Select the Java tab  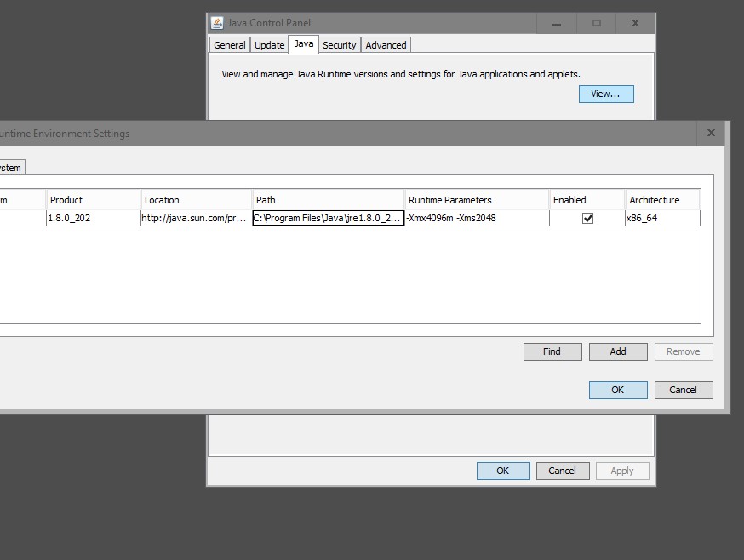tap(303, 44)
